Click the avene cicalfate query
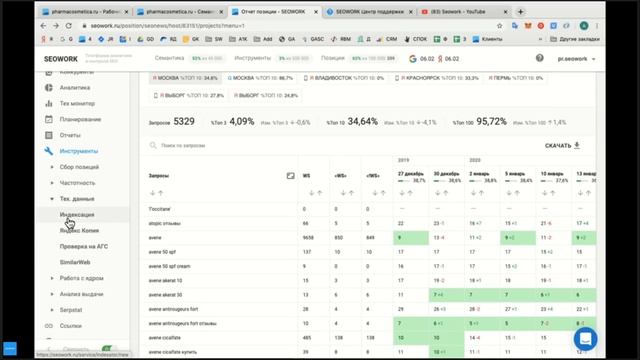This screenshot has width=640, height=360. pos(164,338)
